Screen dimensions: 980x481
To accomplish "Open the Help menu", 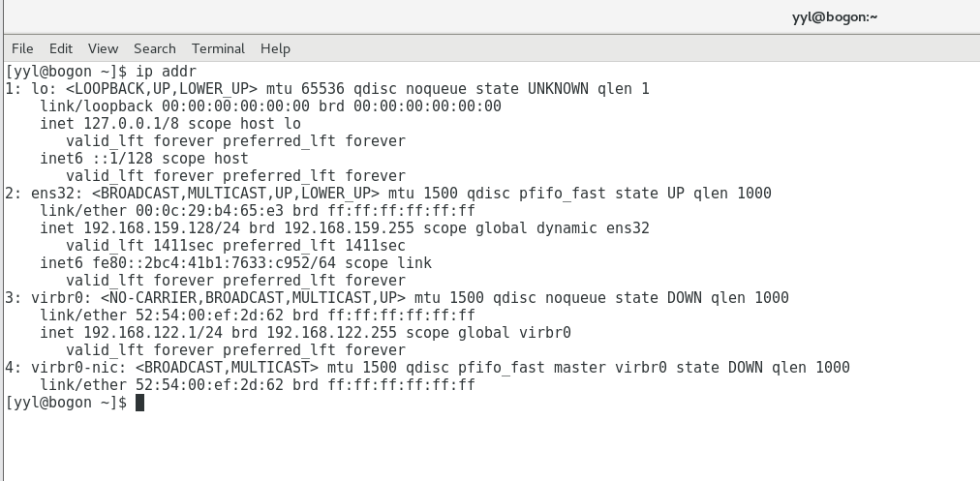I will [x=275, y=48].
